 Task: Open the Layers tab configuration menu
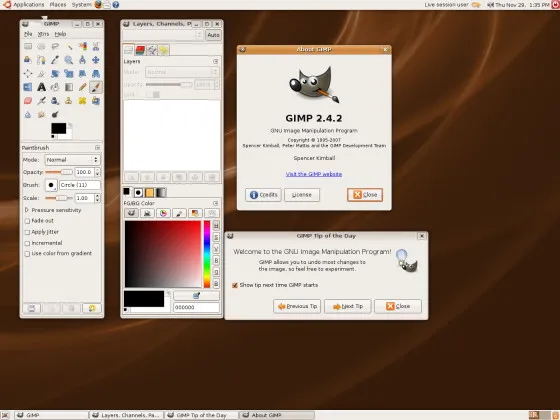(215, 61)
